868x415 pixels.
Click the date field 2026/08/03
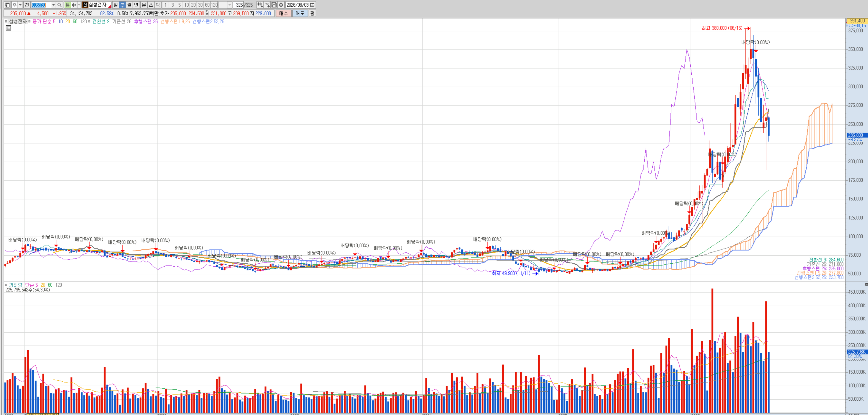point(297,5)
